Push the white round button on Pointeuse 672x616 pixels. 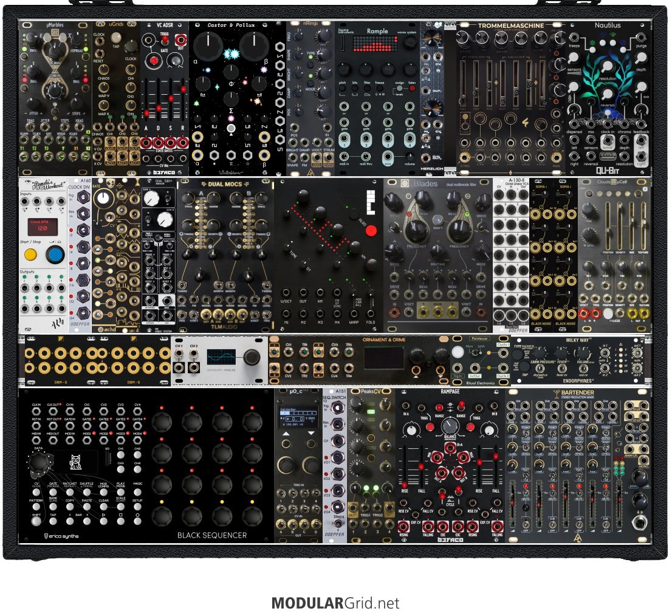pyautogui.click(x=458, y=352)
